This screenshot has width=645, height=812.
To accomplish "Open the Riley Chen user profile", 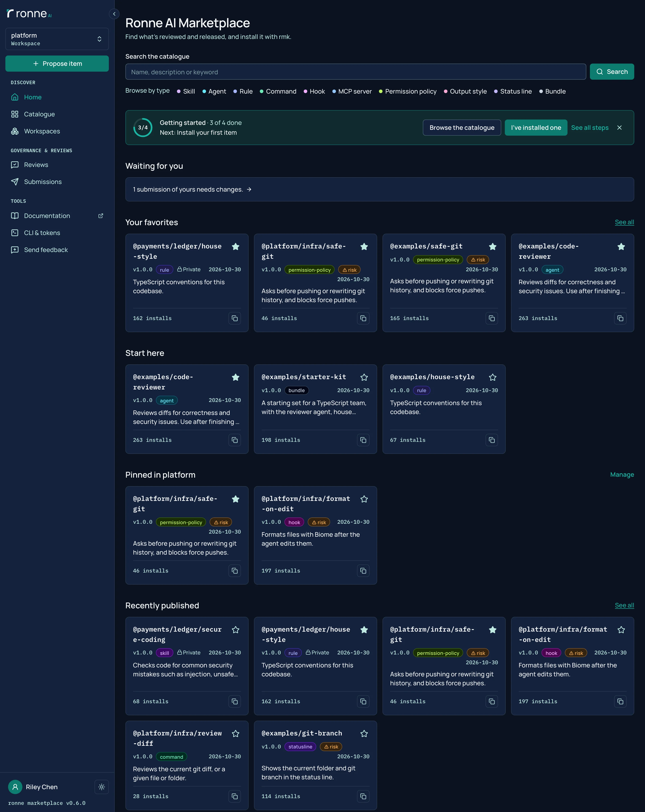I will 33,787.
